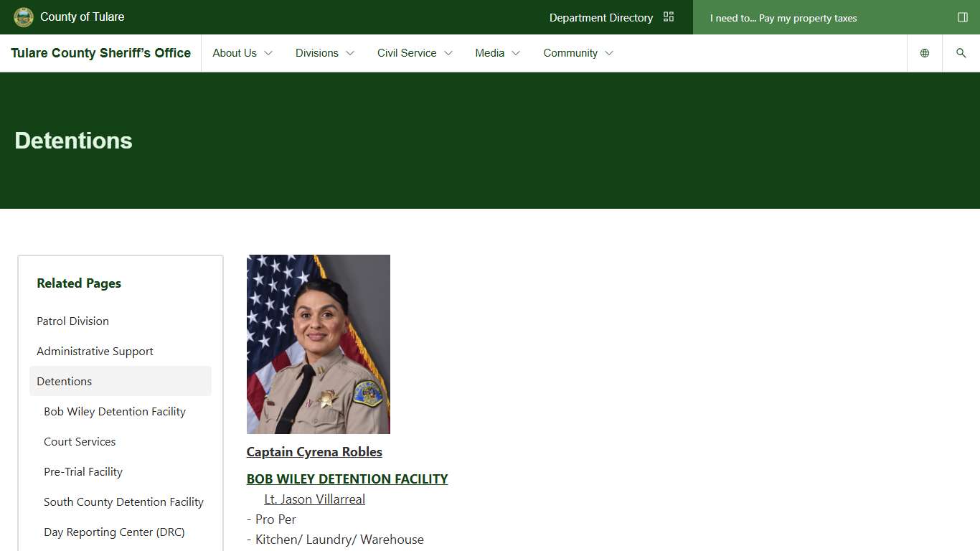This screenshot has width=980, height=551.
Task: Open Bob Wiley Detention Facility sidebar page
Action: [x=115, y=412]
